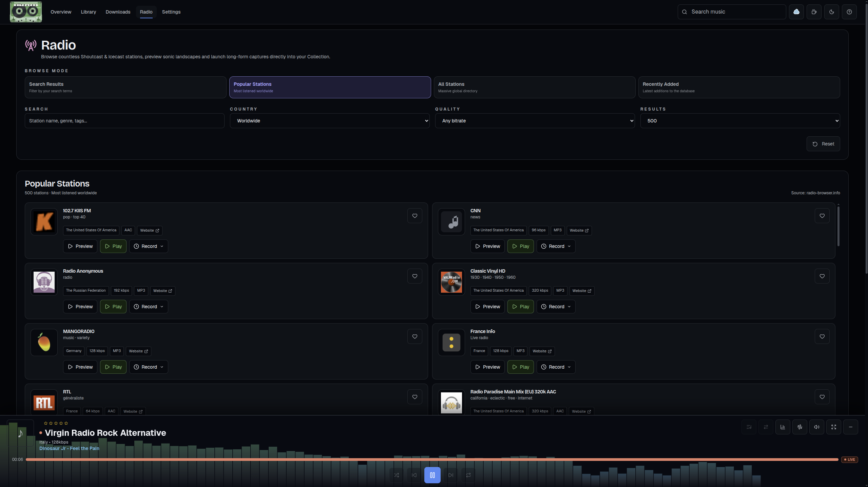This screenshot has height=487, width=868.
Task: Open the Results dropdown set to 500
Action: [x=740, y=121]
